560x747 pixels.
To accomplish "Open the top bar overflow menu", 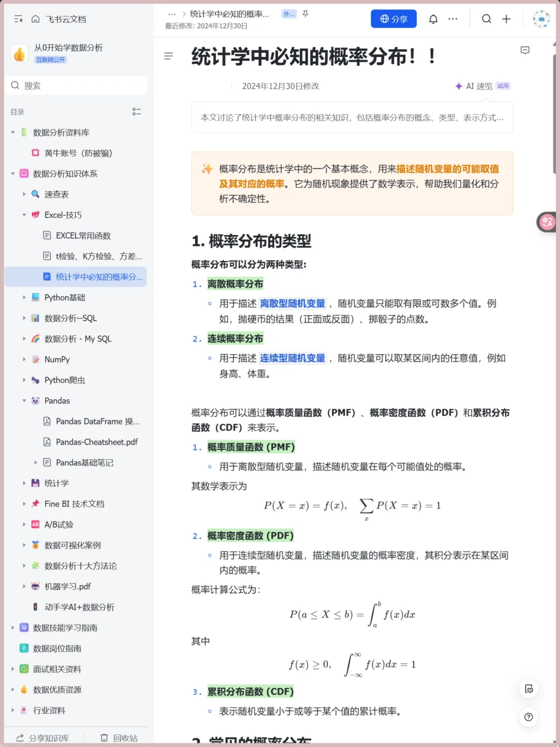I will click(x=453, y=19).
